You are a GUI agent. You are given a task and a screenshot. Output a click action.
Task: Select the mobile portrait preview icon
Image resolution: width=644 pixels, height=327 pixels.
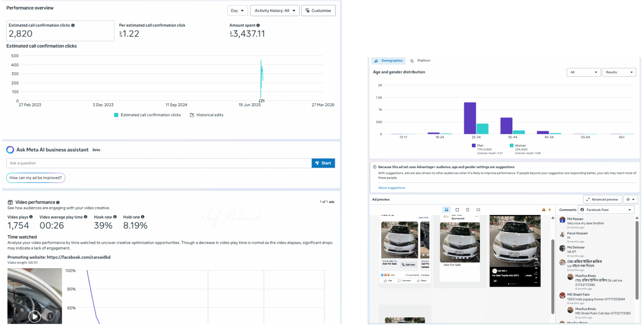point(468,210)
